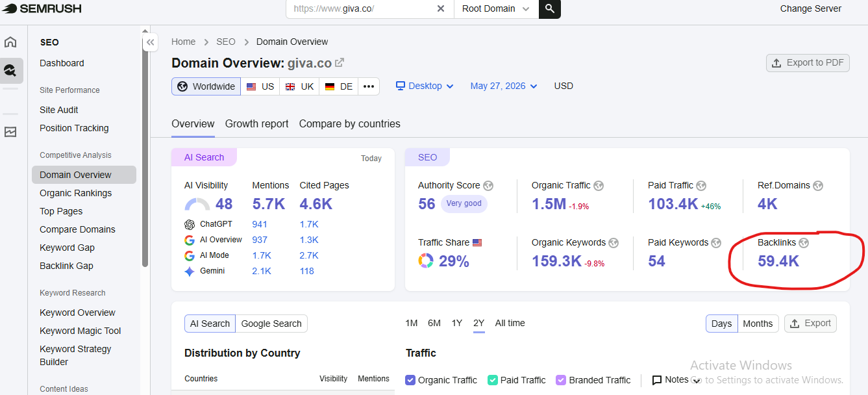Click the info icon beside Ref.Domains
This screenshot has width=868, height=395.
coord(818,186)
